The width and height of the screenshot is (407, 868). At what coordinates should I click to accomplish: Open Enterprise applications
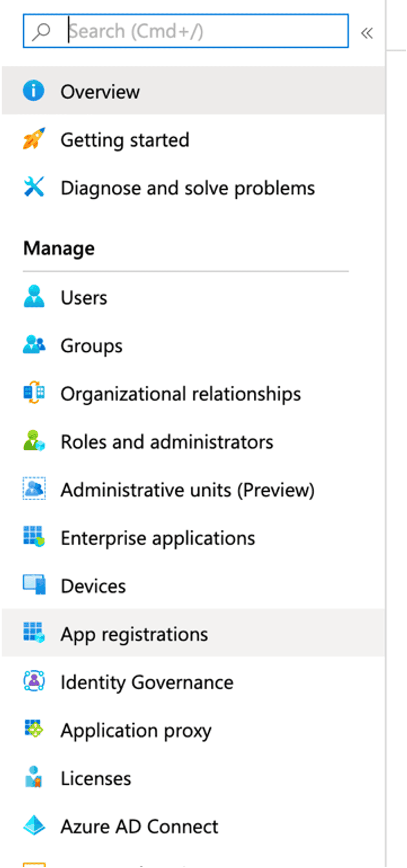(158, 538)
